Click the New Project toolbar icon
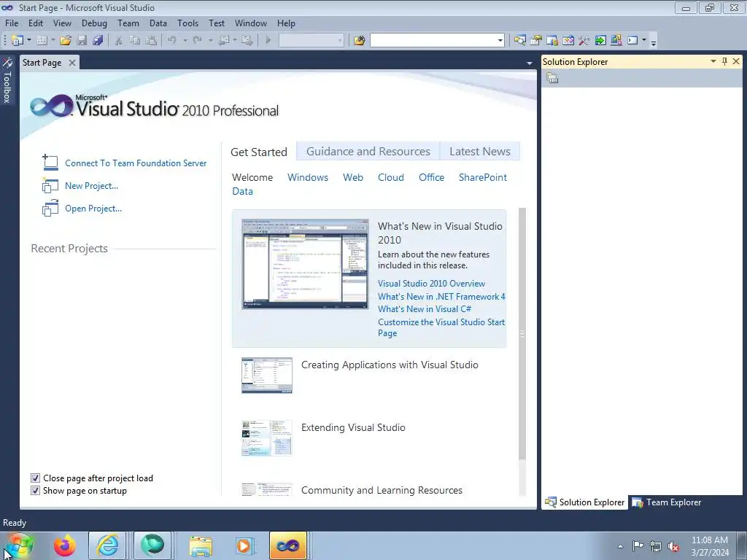The width and height of the screenshot is (747, 560). pos(18,41)
